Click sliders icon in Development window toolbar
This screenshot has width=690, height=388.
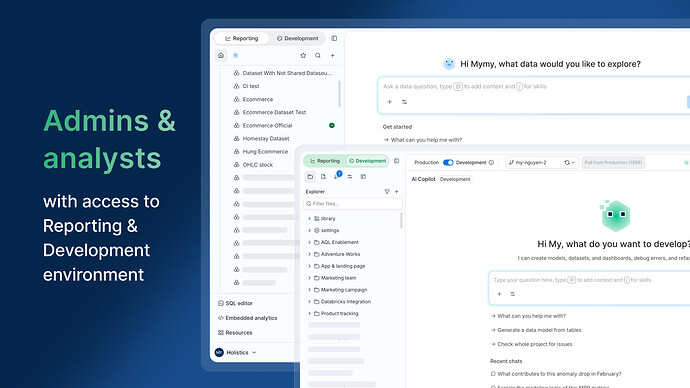[350, 176]
